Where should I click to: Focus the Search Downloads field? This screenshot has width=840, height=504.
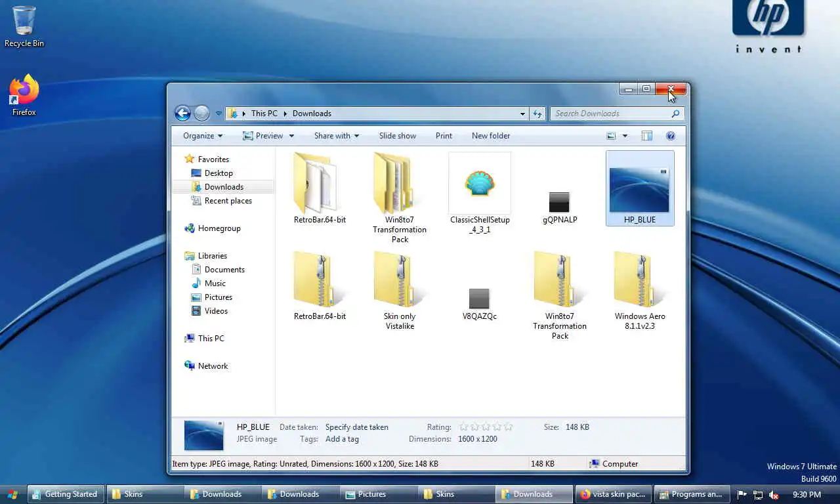point(610,114)
